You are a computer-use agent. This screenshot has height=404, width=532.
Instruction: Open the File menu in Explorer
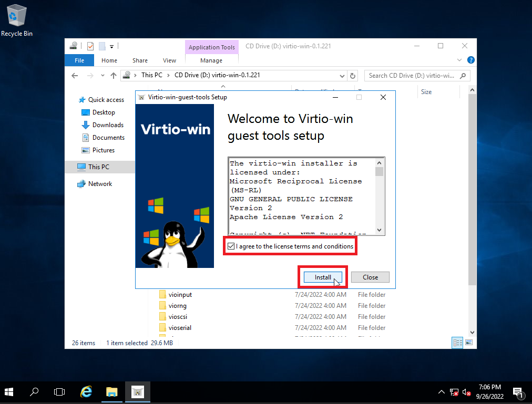(79, 60)
